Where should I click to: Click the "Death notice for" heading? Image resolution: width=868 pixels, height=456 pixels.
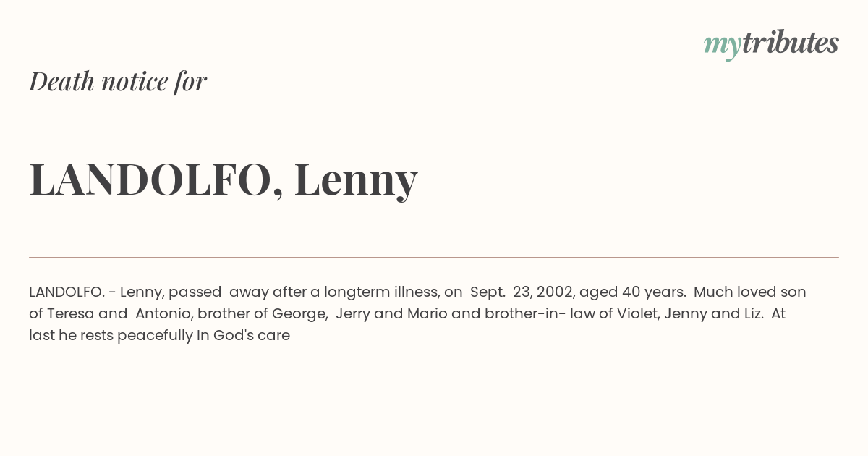pyautogui.click(x=118, y=82)
